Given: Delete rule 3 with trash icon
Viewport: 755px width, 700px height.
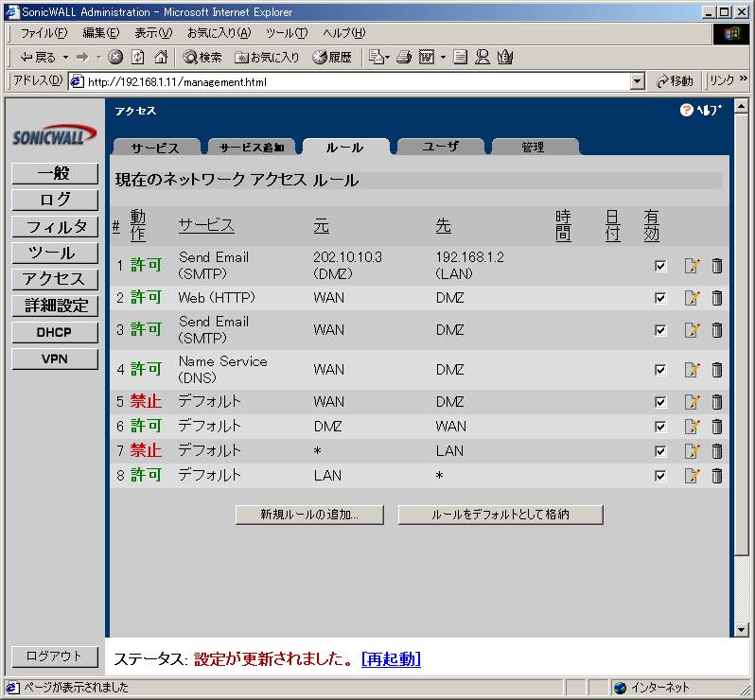Looking at the screenshot, I should click(717, 330).
